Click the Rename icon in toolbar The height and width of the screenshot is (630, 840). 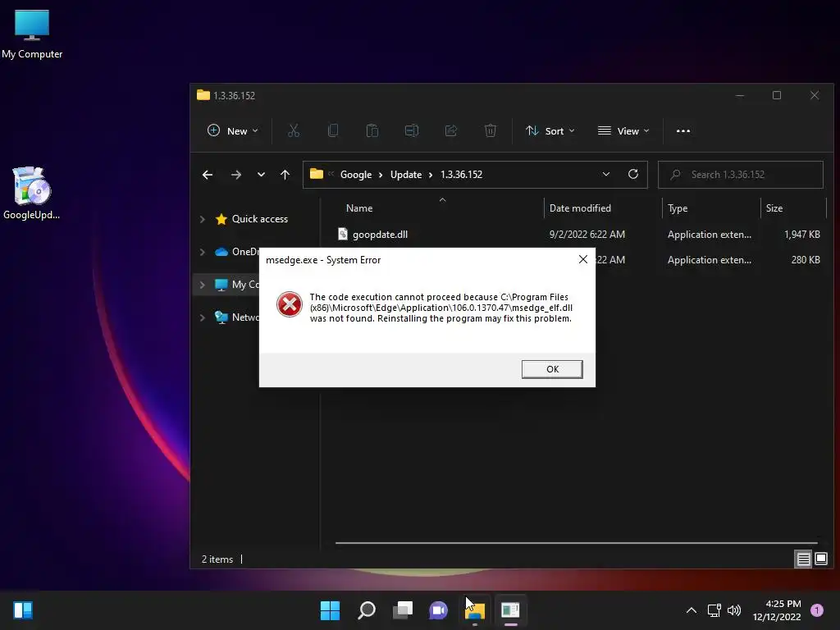(412, 130)
